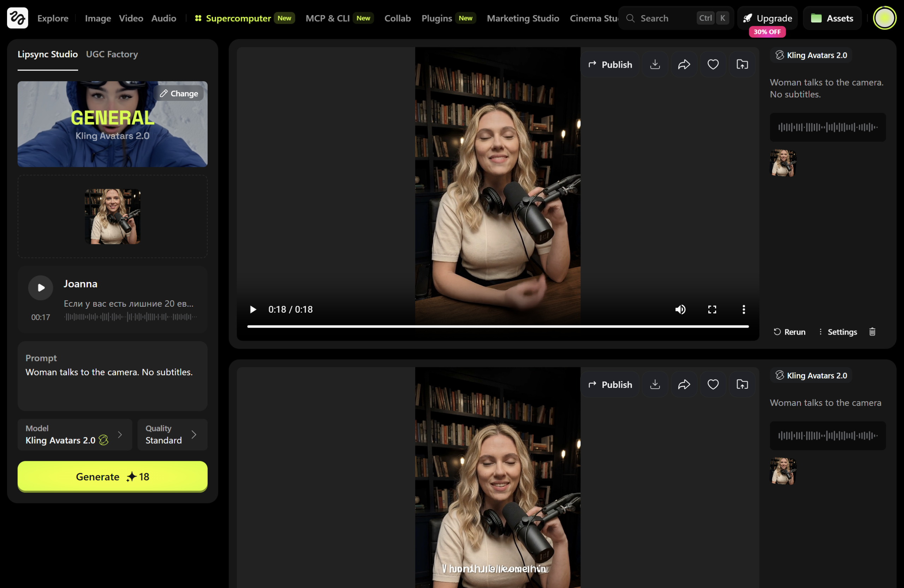This screenshot has width=904, height=588.
Task: Click the Prompt text field
Action: [x=112, y=376]
